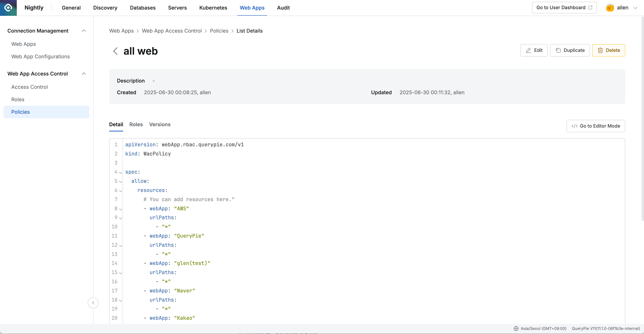Screen dimensions: 644x334
Task: Click the circular sidebar collapse button
Action: pos(93,303)
